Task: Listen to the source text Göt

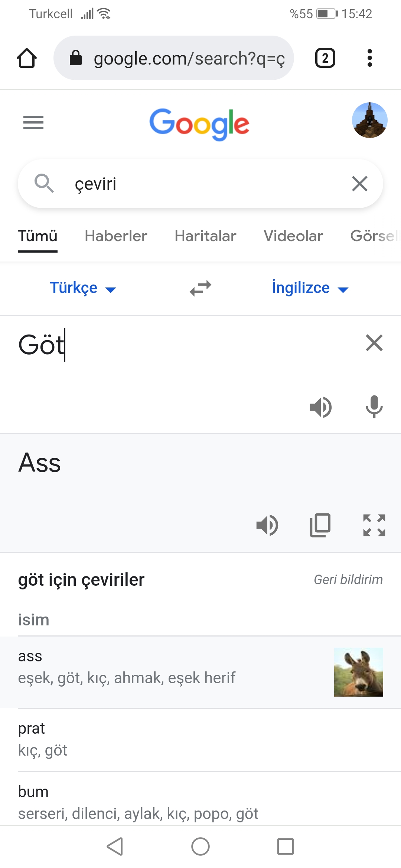Action: [321, 407]
